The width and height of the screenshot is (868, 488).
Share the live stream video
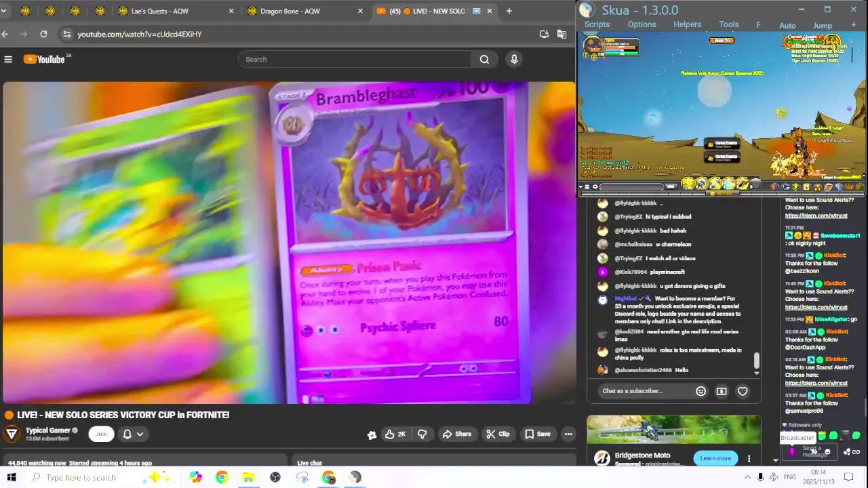click(x=456, y=434)
